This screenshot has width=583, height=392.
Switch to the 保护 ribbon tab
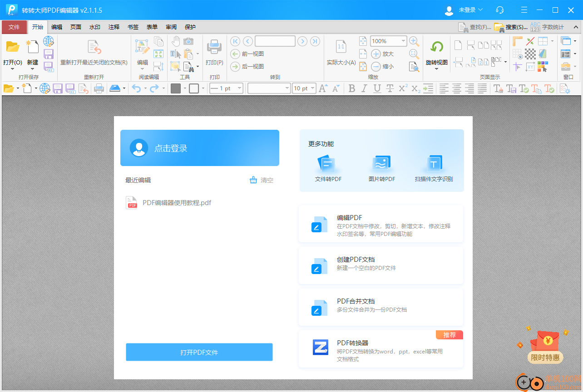click(x=190, y=27)
